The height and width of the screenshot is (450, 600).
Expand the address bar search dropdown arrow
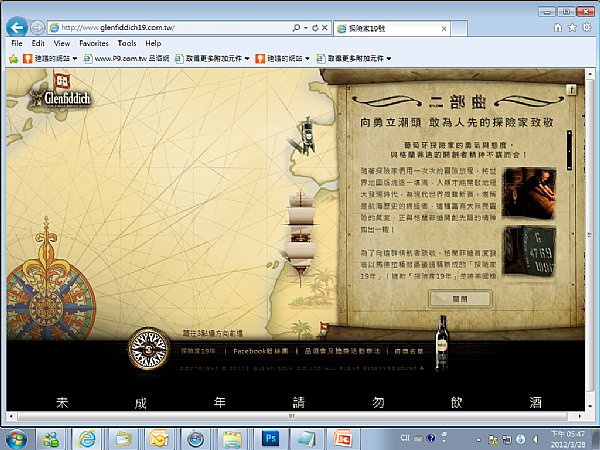[306, 28]
